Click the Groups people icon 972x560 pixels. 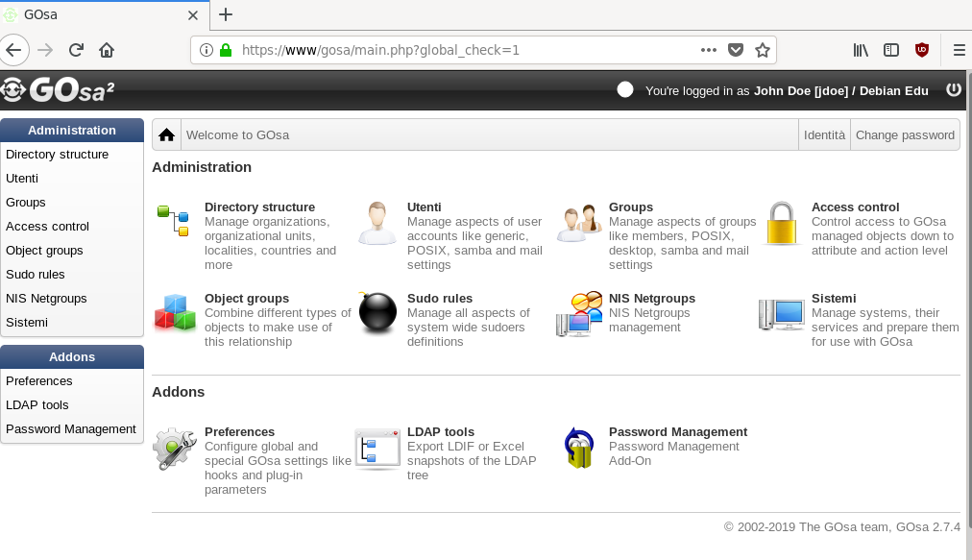tap(579, 223)
